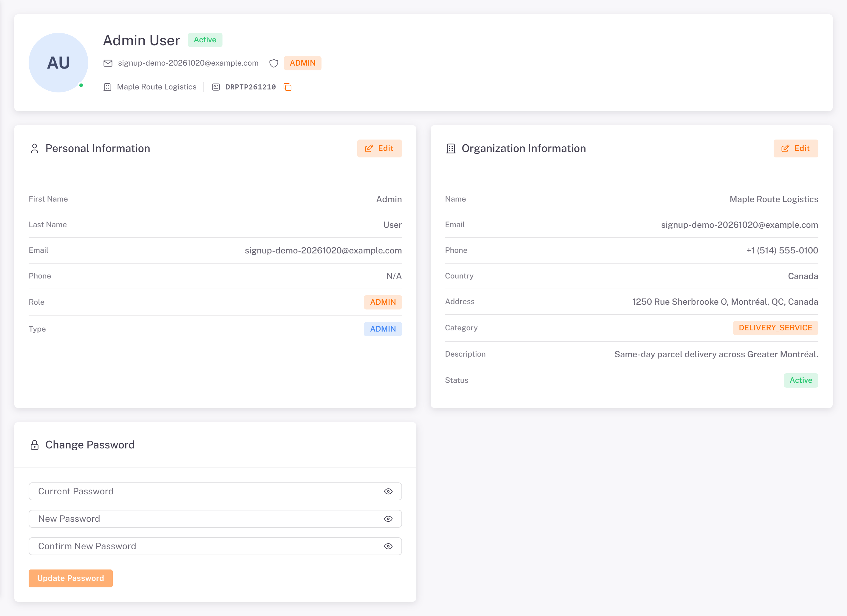Viewport: 847px width, 616px height.
Task: Edit the Personal Information section
Action: click(x=379, y=148)
